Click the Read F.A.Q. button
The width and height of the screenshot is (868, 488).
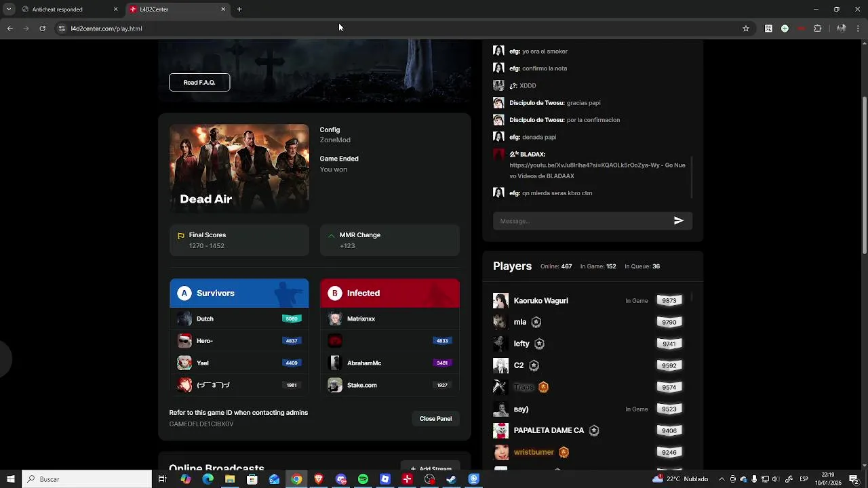pos(199,82)
